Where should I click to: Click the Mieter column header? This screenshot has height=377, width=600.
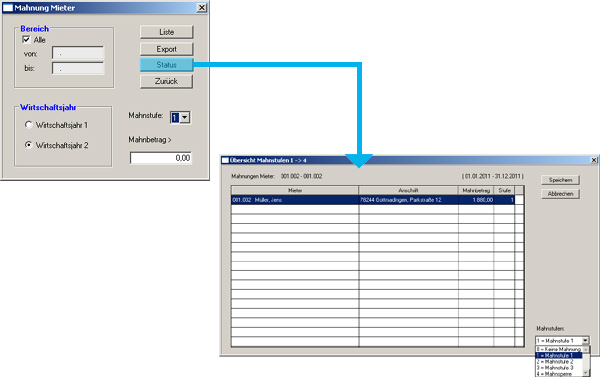tap(295, 190)
